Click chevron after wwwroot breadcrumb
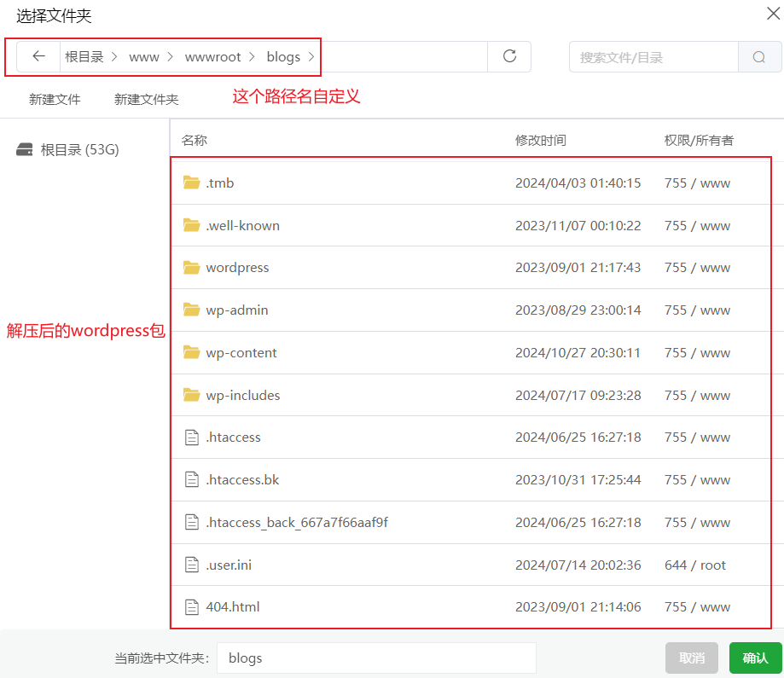The image size is (784, 678). (252, 57)
